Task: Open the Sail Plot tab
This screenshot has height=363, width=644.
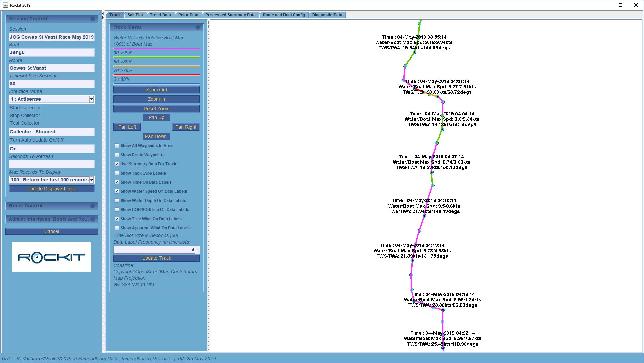Action: pos(135,15)
